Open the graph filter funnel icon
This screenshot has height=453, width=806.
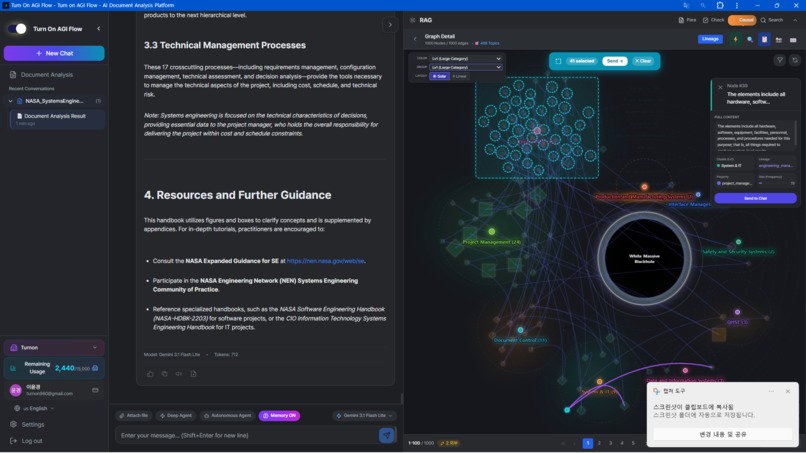tap(780, 60)
